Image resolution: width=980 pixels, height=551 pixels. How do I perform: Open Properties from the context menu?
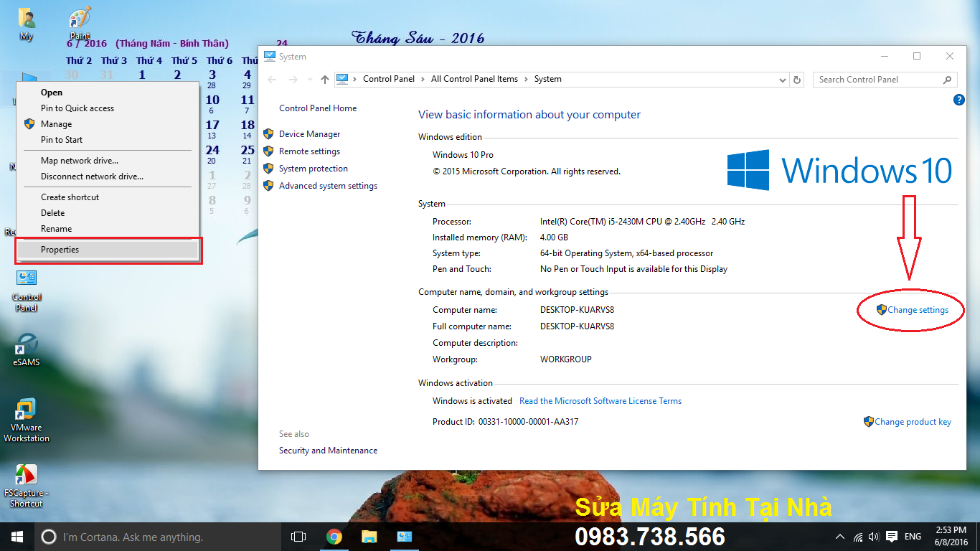point(108,250)
